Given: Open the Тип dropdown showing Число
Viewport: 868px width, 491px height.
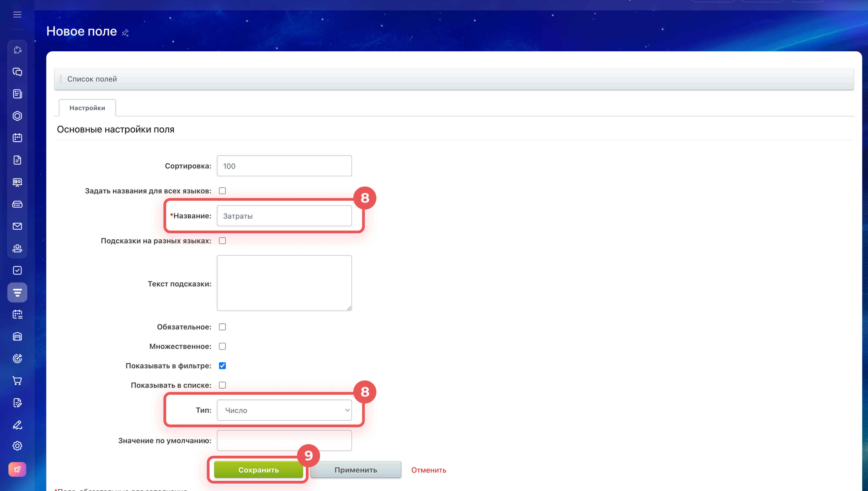Looking at the screenshot, I should tap(284, 410).
